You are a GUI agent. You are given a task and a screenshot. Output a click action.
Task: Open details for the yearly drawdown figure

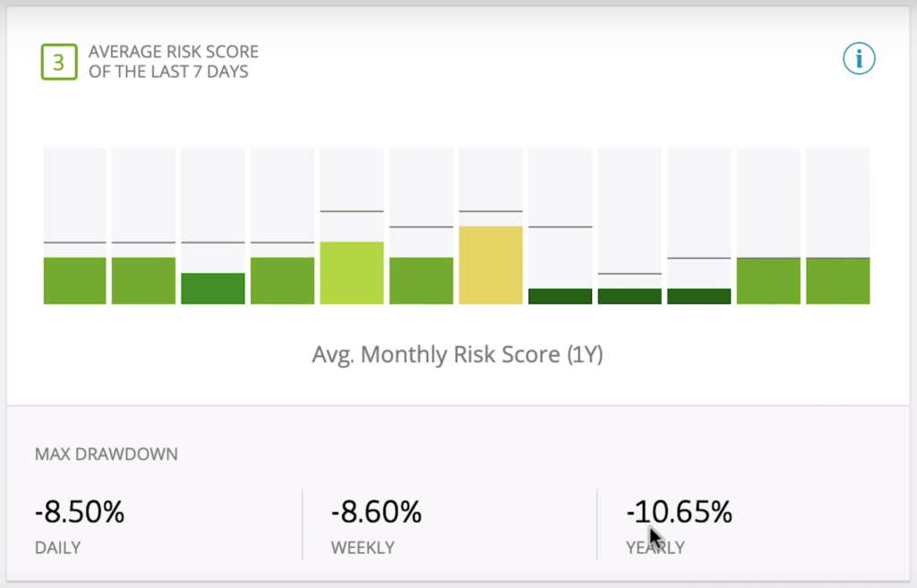point(679,512)
